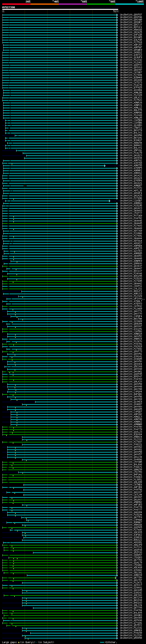
Task: Select hit label UniRef100_Q2XTE0
Action: [x=131, y=251]
